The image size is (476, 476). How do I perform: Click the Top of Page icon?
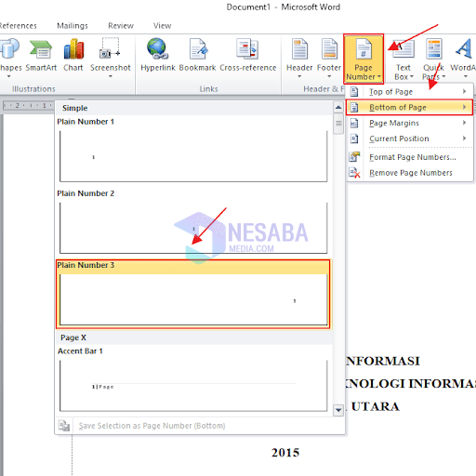coord(354,92)
